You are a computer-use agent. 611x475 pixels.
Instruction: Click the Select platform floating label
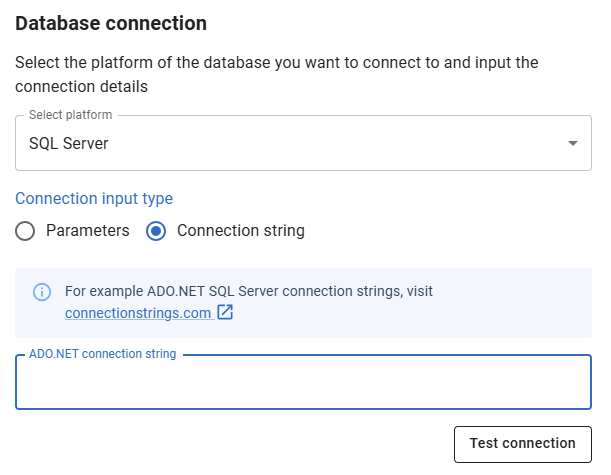click(x=71, y=115)
